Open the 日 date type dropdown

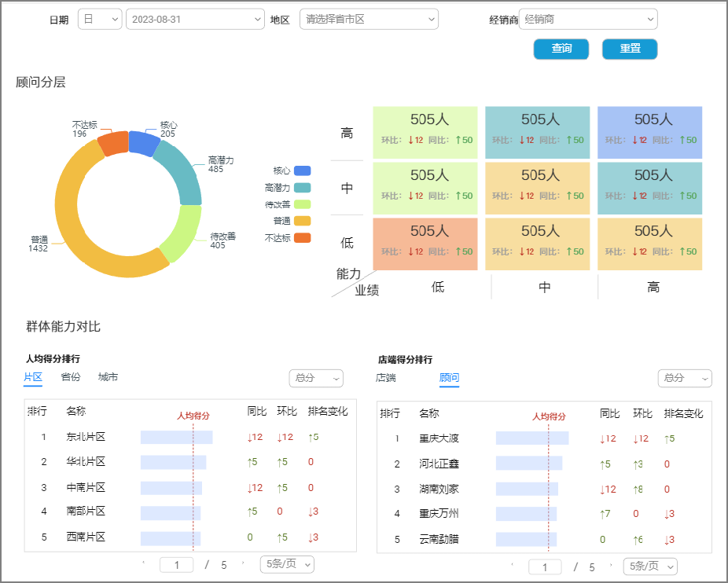pyautogui.click(x=100, y=19)
